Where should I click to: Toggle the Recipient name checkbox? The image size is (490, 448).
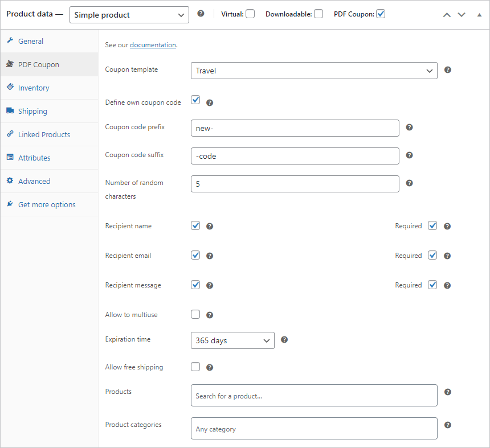[195, 226]
